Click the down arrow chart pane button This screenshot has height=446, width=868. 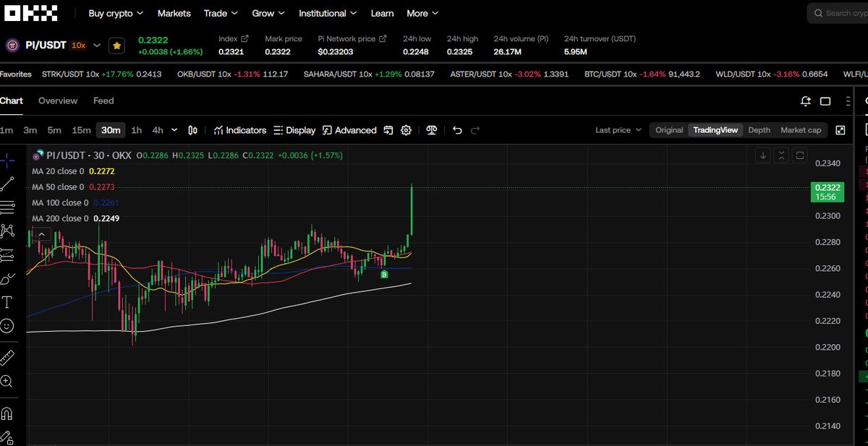pos(763,155)
